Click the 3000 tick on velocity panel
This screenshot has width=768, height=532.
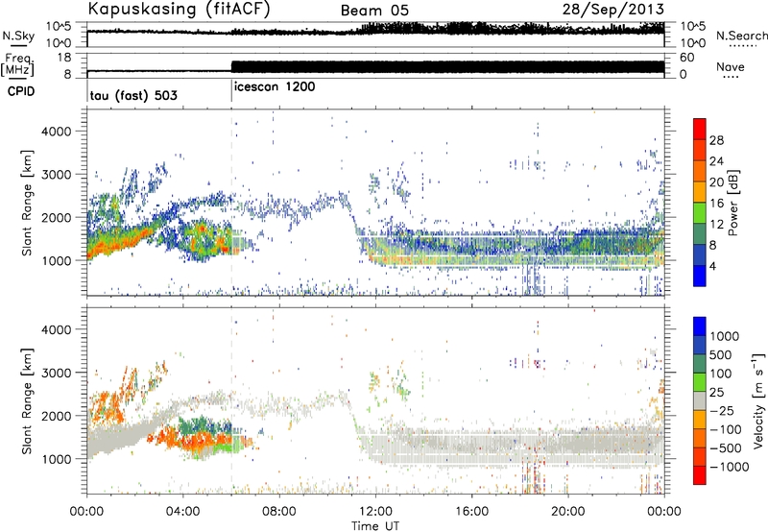[x=57, y=373]
